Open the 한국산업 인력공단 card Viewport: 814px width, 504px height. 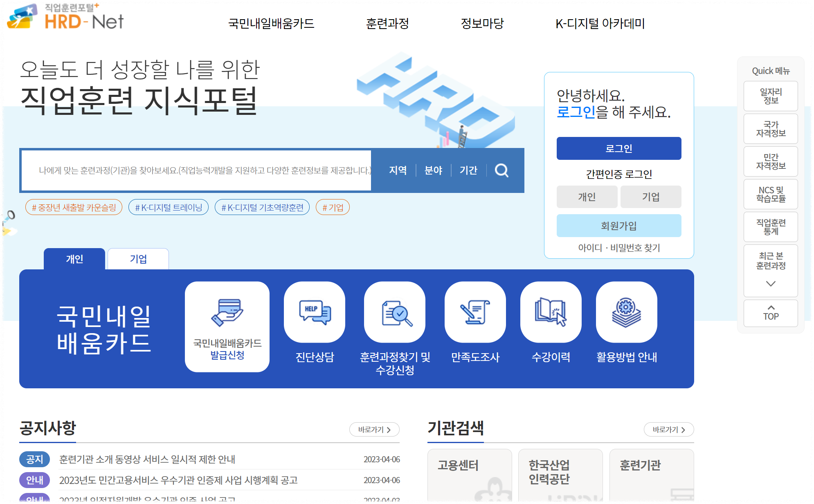[x=560, y=475]
